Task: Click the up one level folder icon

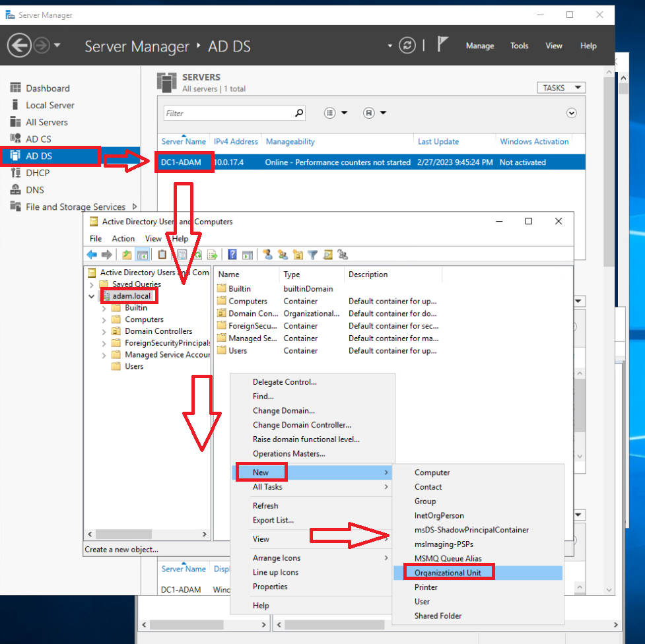Action: pyautogui.click(x=127, y=255)
